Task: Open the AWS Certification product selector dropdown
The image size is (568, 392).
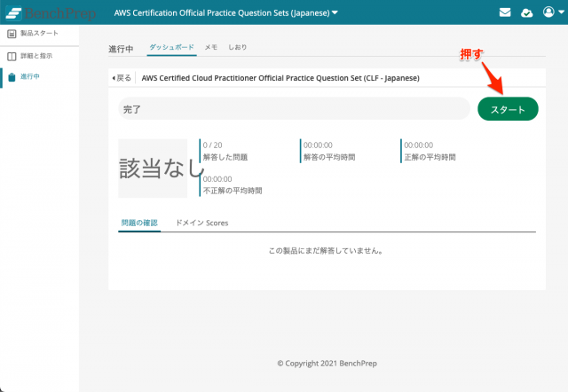Action: 226,13
